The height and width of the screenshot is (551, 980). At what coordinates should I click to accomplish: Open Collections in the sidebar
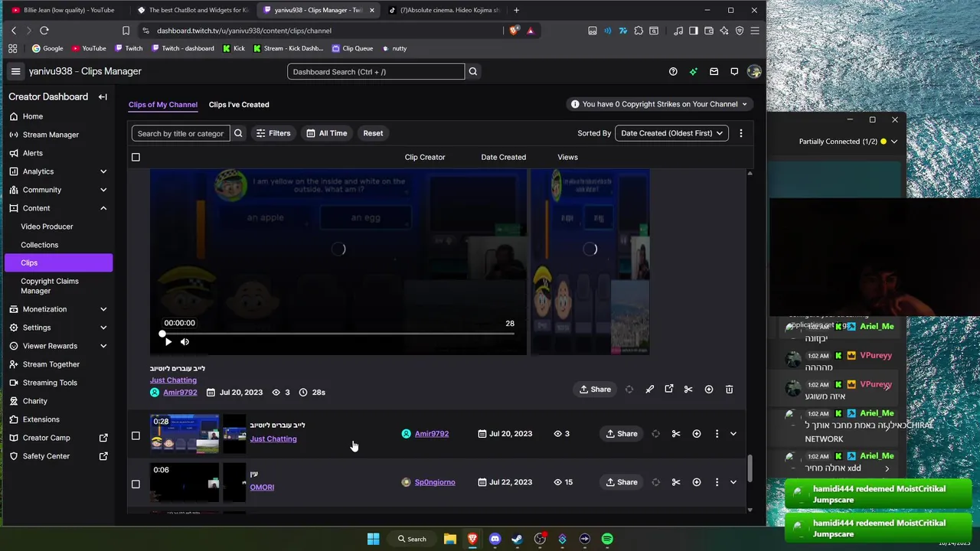coord(39,245)
